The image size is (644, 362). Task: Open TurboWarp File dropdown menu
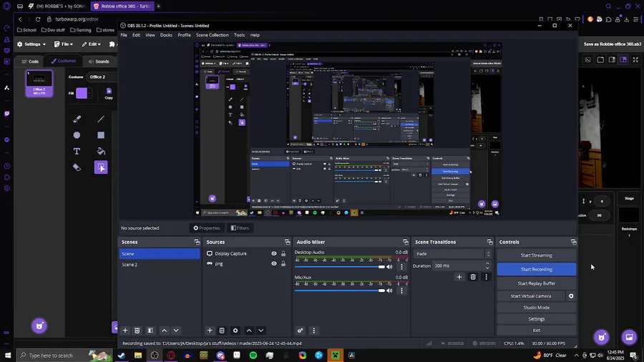(64, 44)
